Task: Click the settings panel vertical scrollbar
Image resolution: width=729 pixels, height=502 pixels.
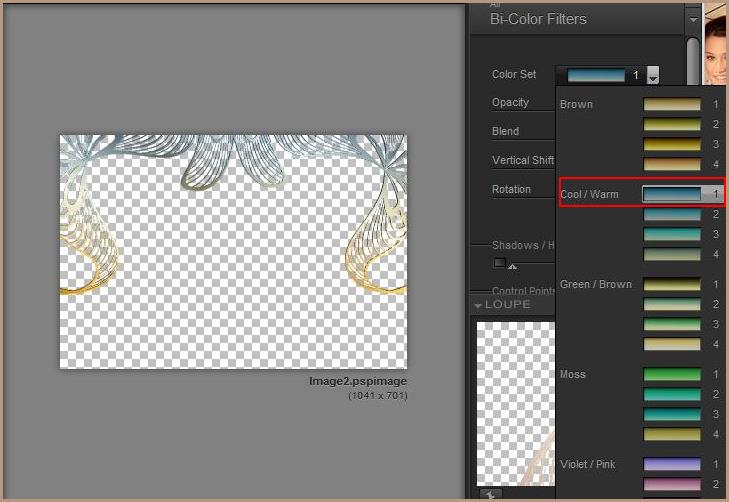Action: tap(693, 58)
